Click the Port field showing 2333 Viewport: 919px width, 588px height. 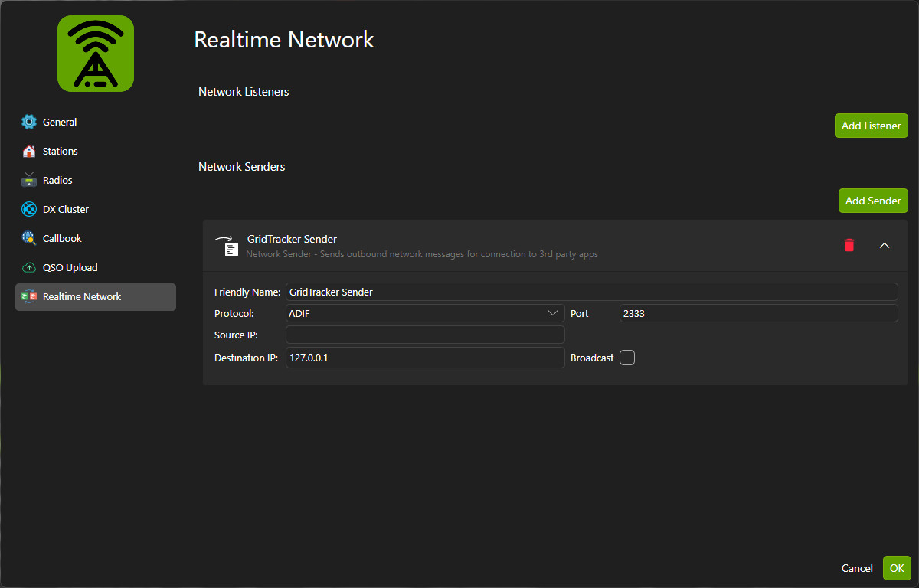tap(758, 313)
